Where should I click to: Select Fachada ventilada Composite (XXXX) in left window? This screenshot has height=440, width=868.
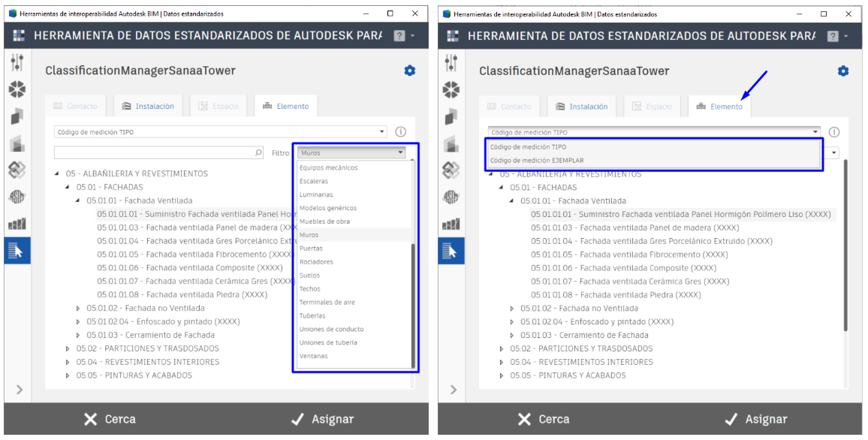[x=190, y=268]
